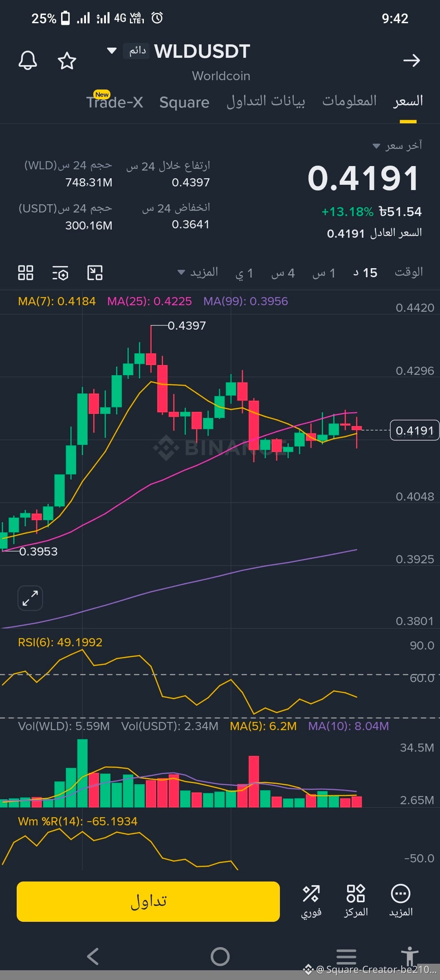Tap the السعر العادل 0.4191 mark price
Screen dimensions: 440x980
(x=374, y=233)
